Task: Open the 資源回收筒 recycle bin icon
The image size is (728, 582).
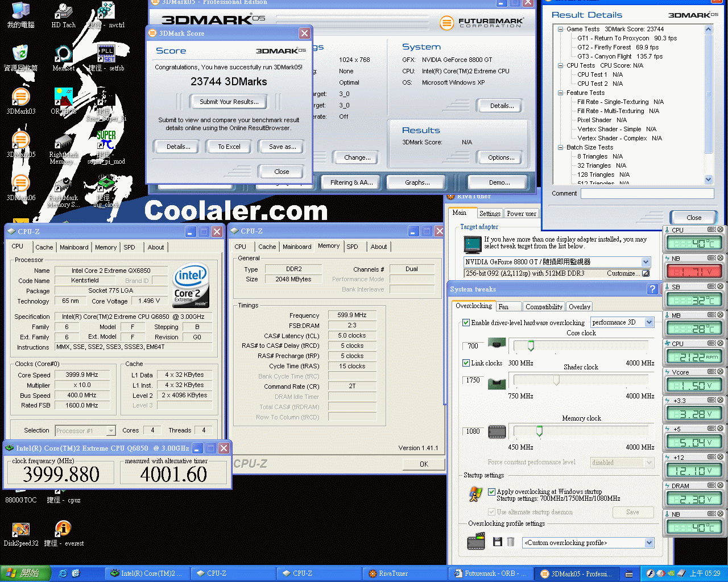Action: click(x=20, y=57)
